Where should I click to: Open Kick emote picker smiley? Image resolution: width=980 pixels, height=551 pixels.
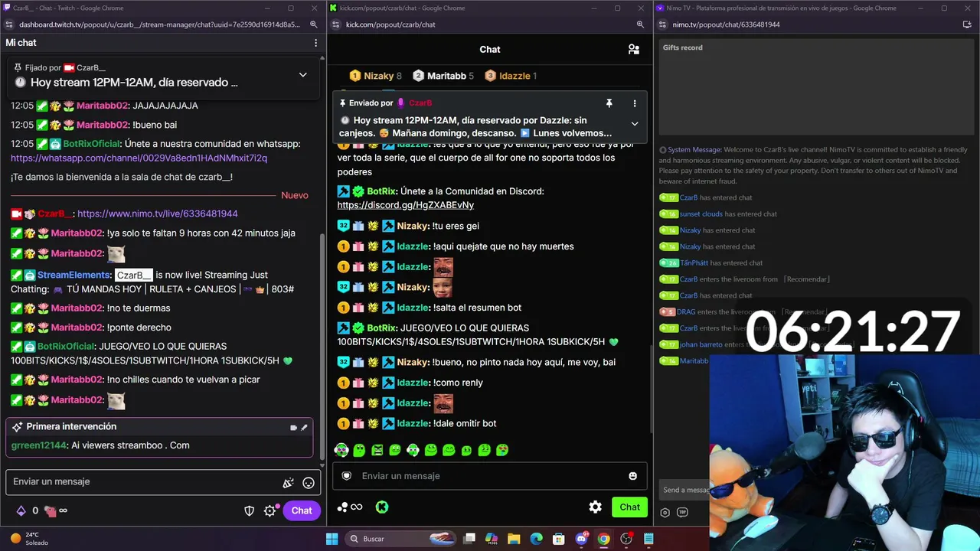pos(632,476)
